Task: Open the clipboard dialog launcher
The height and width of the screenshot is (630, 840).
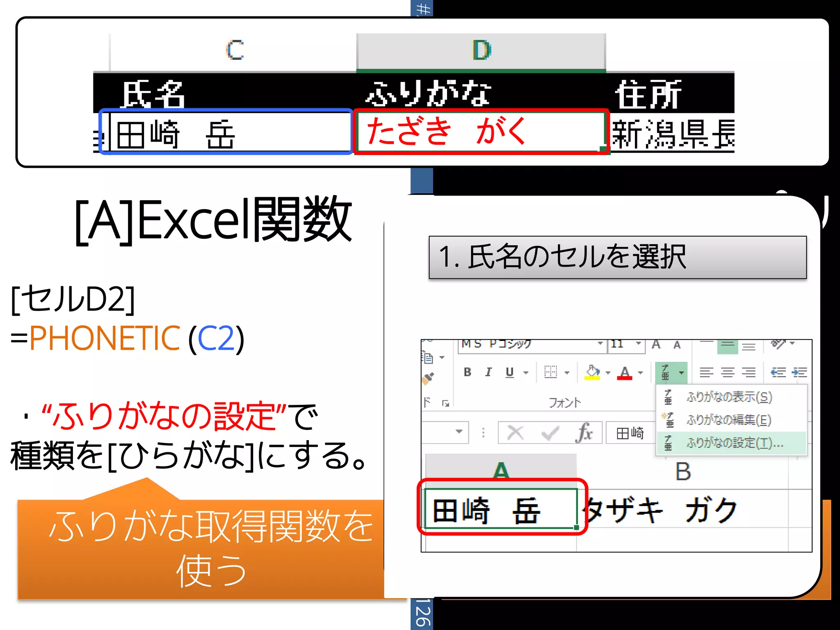Action: 445,404
